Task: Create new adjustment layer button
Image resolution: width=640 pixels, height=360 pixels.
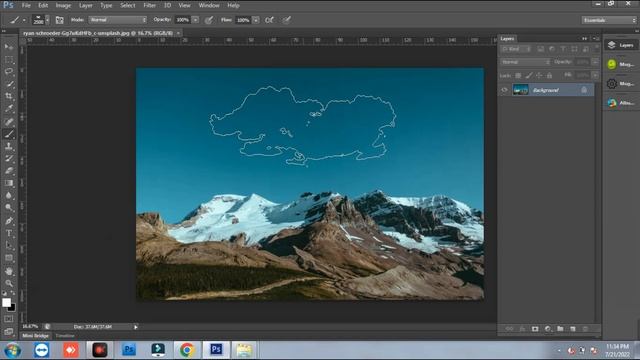Action: coord(547,329)
